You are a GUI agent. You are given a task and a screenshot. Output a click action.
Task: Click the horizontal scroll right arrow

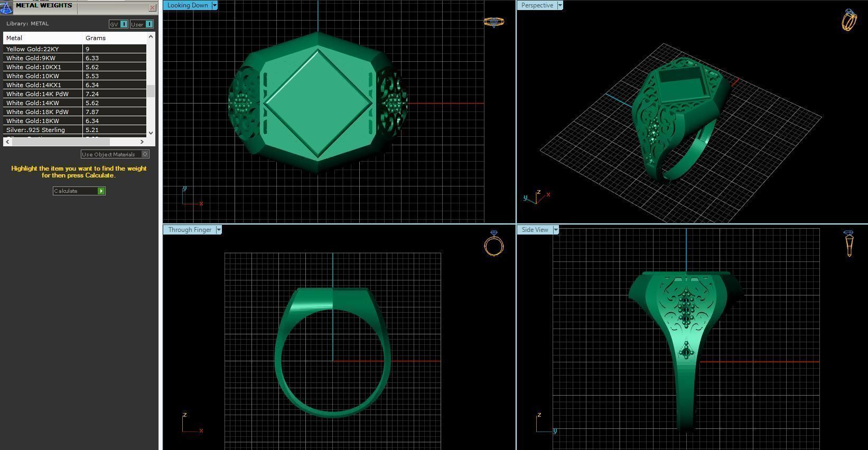tap(142, 142)
